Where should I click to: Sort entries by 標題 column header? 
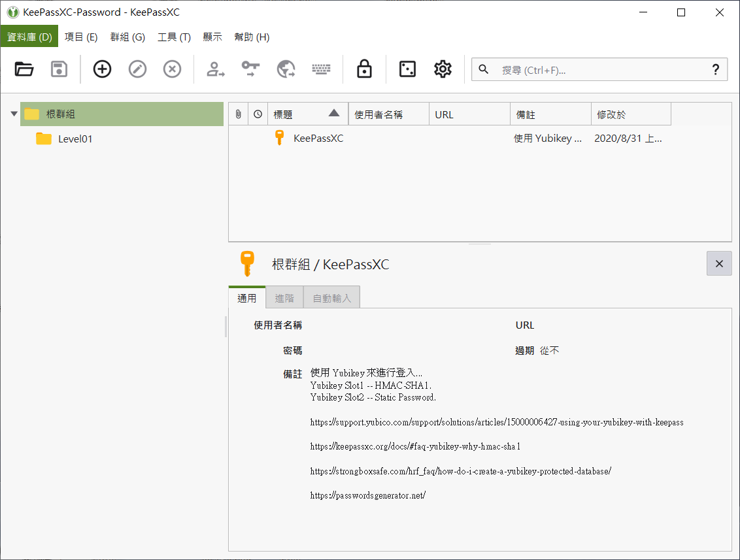[x=308, y=114]
